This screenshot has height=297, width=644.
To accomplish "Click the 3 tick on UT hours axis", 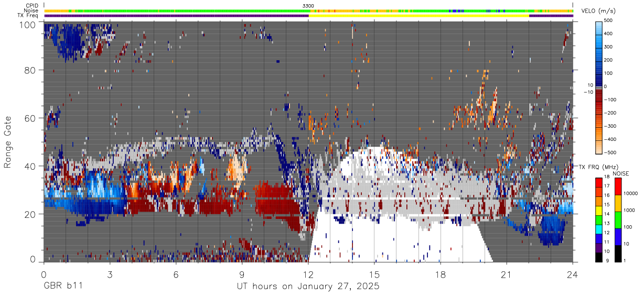I will tap(110, 274).
